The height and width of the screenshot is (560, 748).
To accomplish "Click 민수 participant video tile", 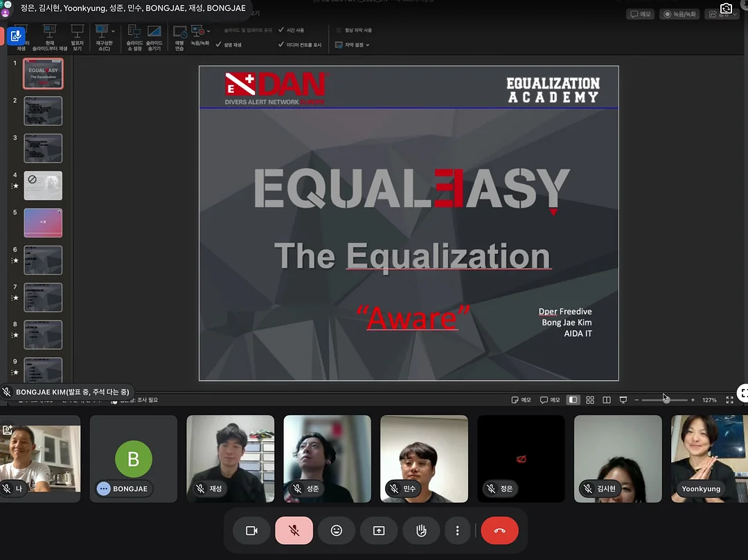I will point(424,458).
